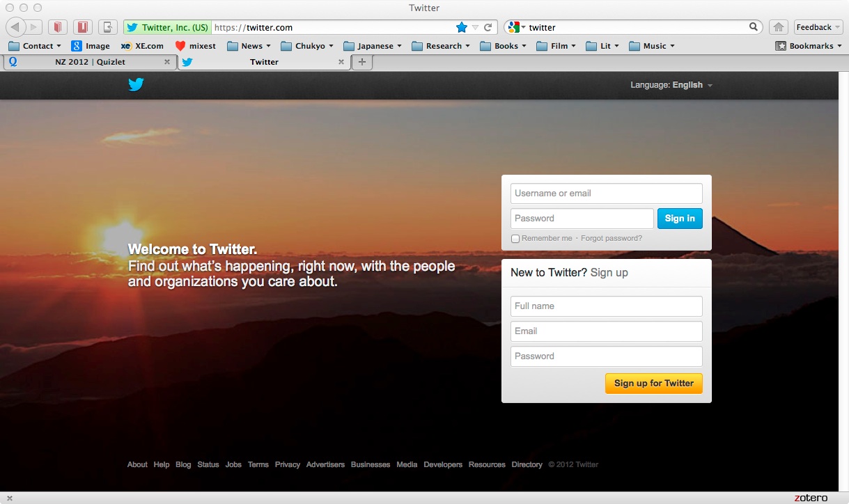The height and width of the screenshot is (504, 849).
Task: Click the Twitter bird logo on page header
Action: click(136, 85)
